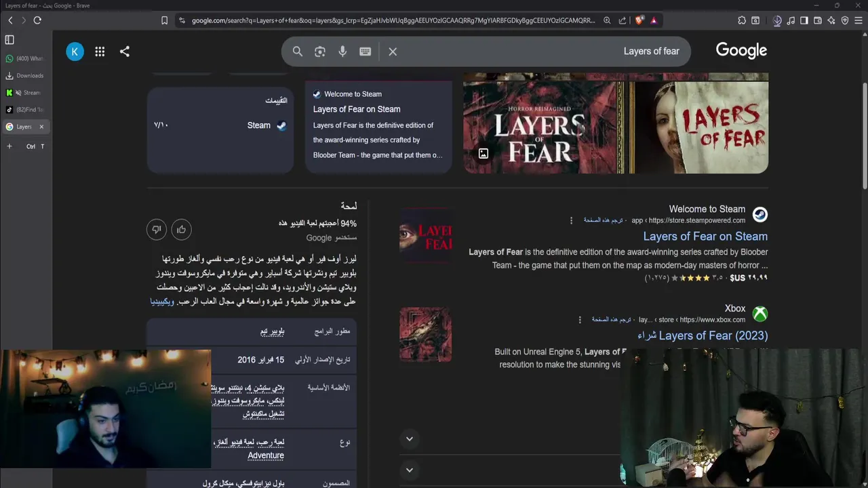Viewport: 868px width, 488px height.
Task: Reload the current page
Action: click(37, 20)
